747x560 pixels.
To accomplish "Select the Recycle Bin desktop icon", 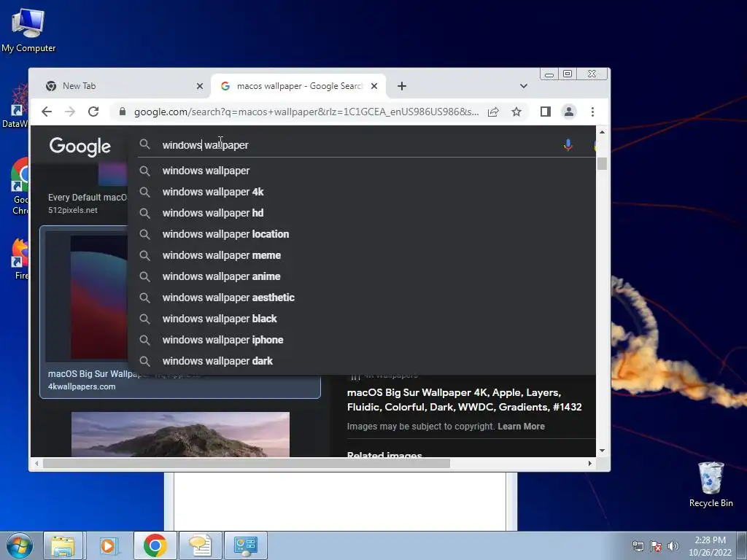I will click(x=711, y=484).
